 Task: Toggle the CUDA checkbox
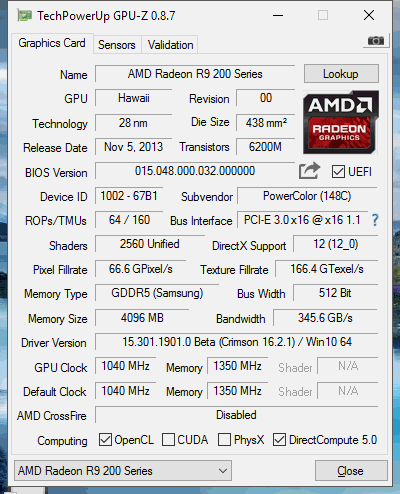point(168,440)
